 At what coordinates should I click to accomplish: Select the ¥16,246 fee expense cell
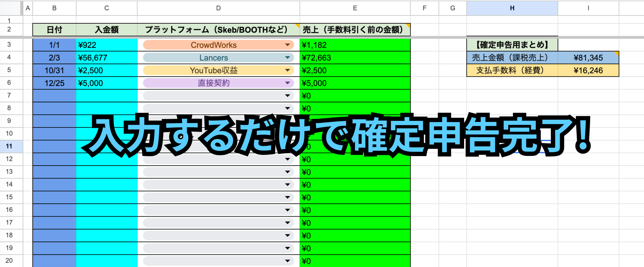click(x=588, y=70)
